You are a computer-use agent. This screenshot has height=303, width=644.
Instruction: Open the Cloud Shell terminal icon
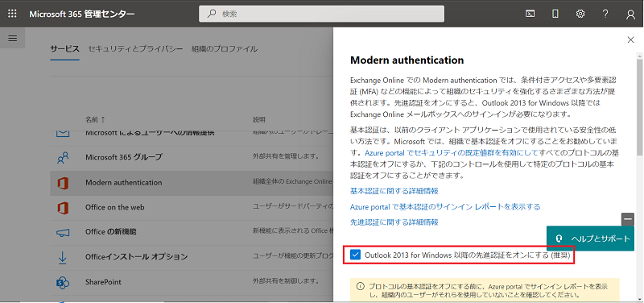(x=530, y=14)
